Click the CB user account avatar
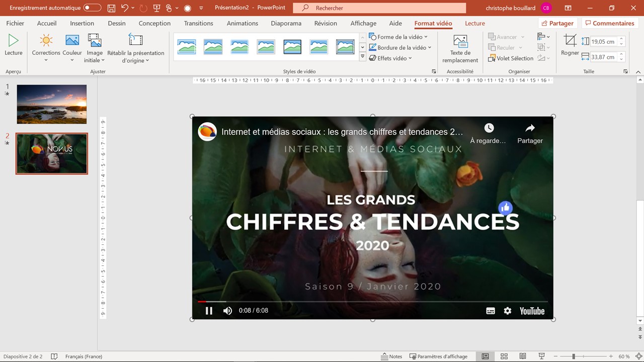 pyautogui.click(x=546, y=8)
